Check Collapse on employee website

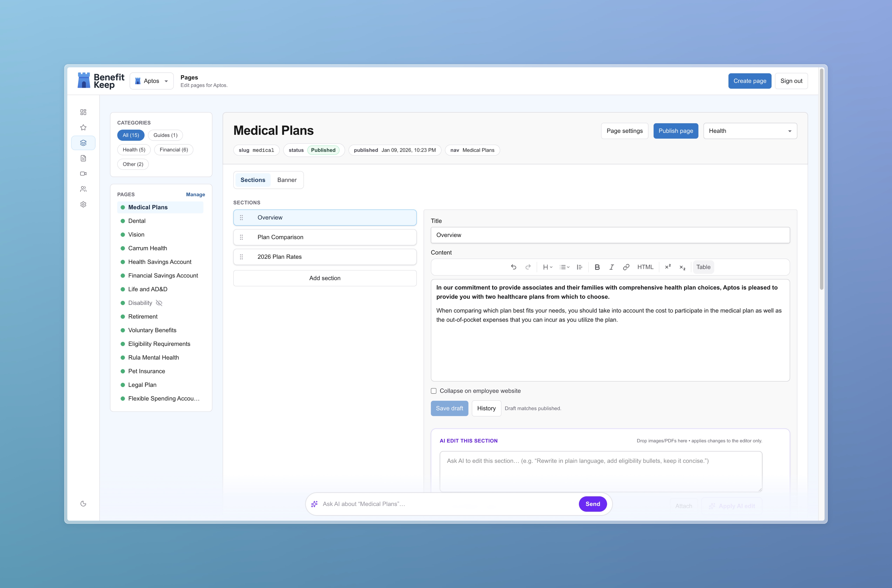point(433,391)
